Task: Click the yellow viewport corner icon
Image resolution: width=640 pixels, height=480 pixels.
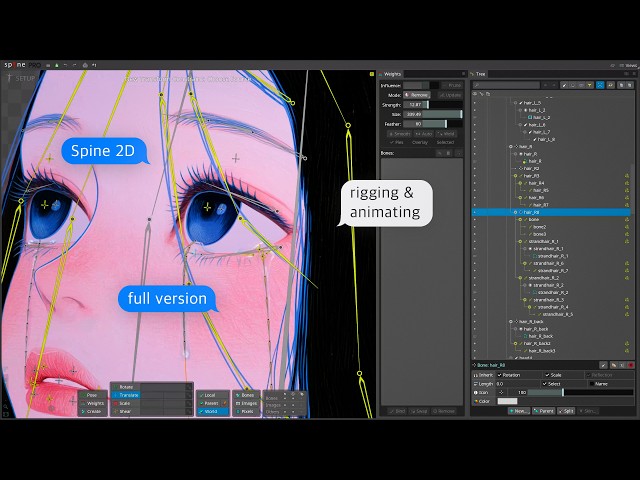Action: click(372, 74)
